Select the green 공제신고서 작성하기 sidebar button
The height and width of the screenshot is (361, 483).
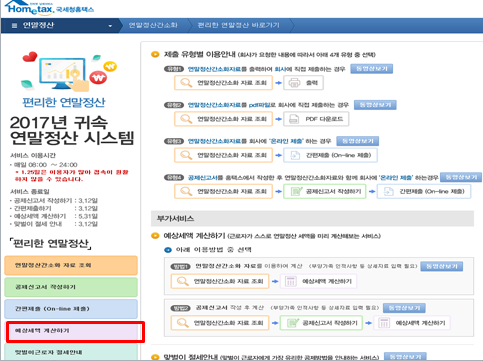coord(71,287)
